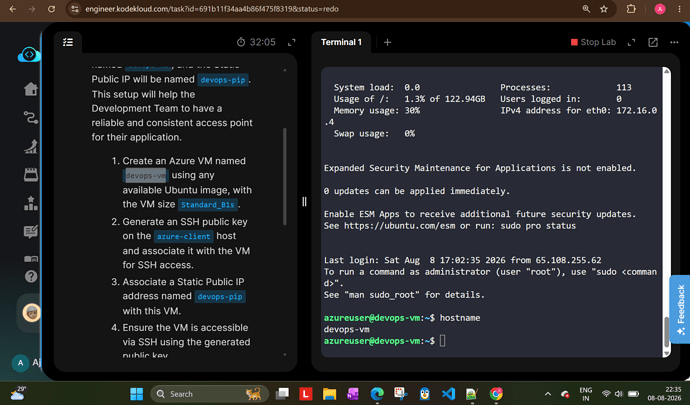This screenshot has width=690, height=405.
Task: Open the Chrome three-dot menu
Action: [x=680, y=9]
